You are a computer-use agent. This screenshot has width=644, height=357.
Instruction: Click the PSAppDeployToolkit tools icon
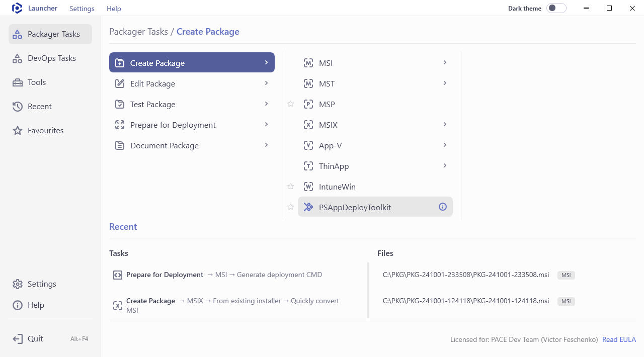click(308, 207)
